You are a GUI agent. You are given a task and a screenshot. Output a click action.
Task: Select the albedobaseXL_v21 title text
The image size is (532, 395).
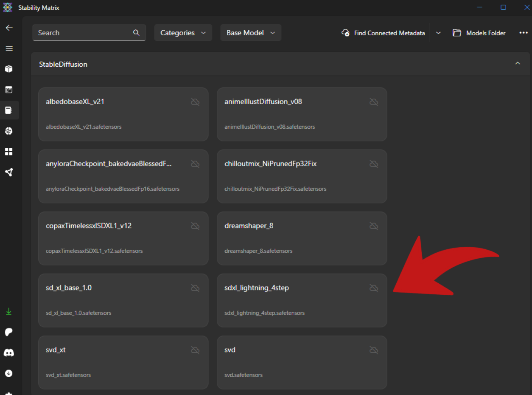pos(75,102)
